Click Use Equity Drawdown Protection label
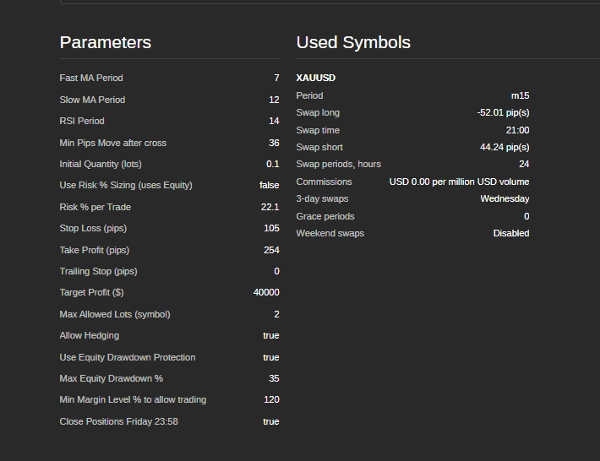600x461 pixels. pyautogui.click(x=127, y=357)
